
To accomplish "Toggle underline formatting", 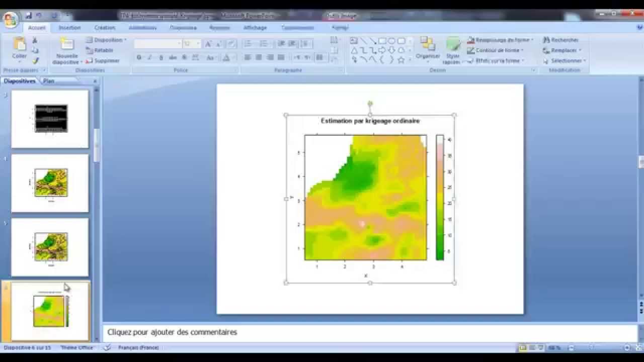I will point(161,57).
